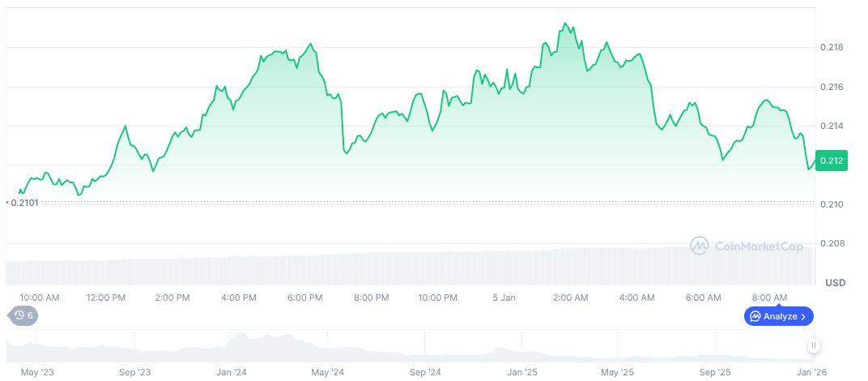
Task: Select Jan '24 on the overview timeline
Action: 232,372
